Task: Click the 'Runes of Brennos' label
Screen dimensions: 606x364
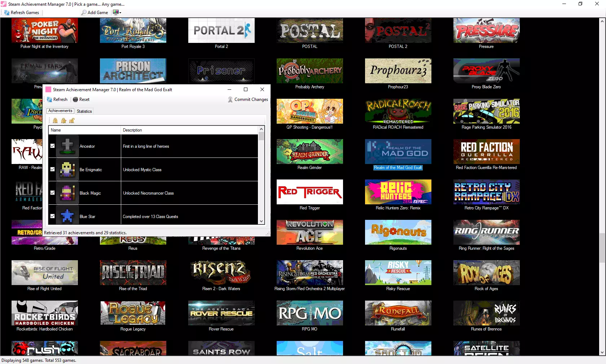Action: 486,329
